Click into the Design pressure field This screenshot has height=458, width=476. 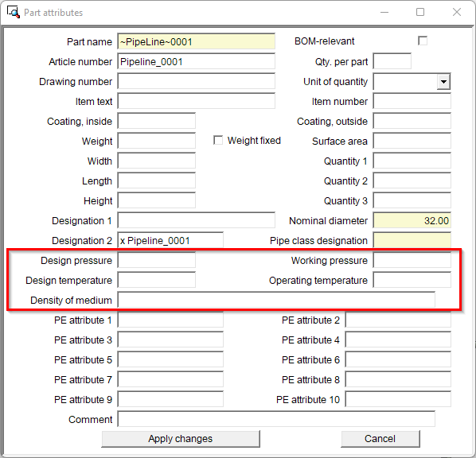(x=156, y=260)
